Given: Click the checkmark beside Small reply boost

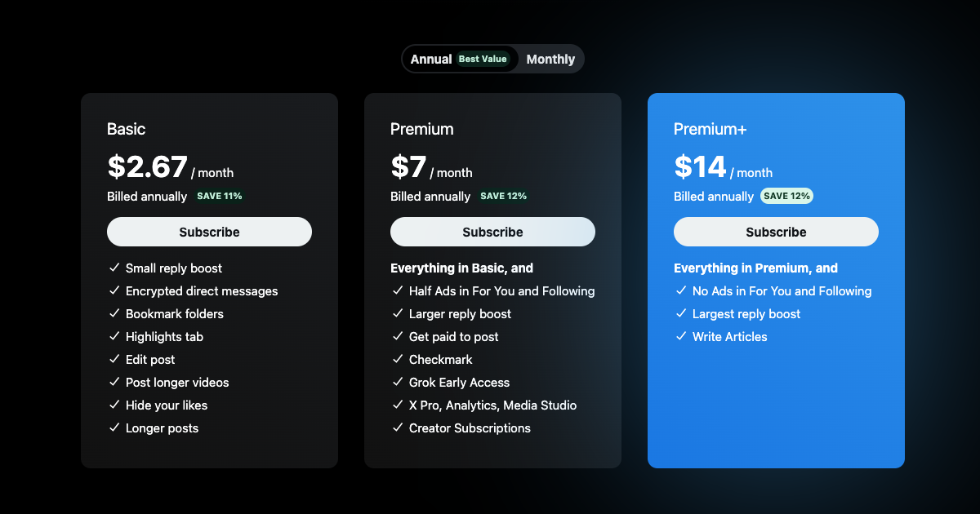Looking at the screenshot, I should (114, 268).
